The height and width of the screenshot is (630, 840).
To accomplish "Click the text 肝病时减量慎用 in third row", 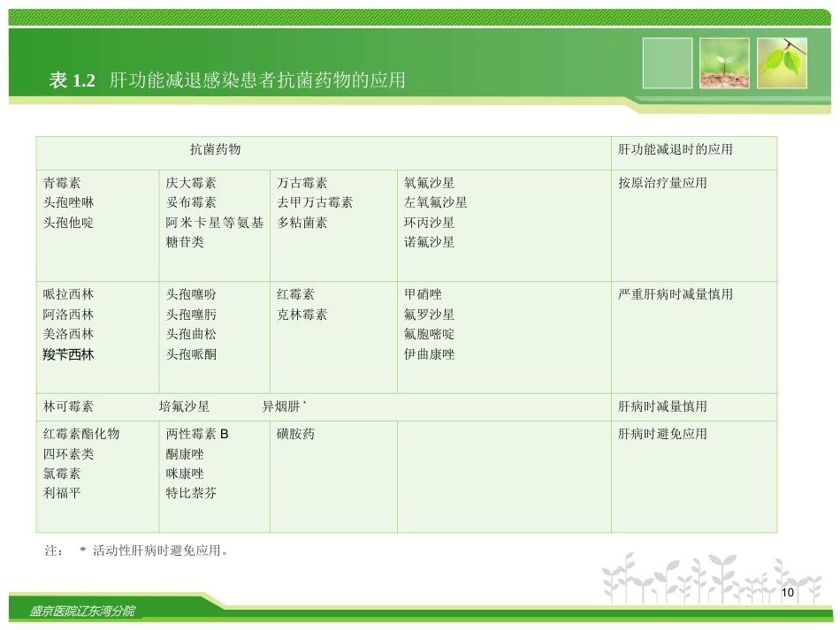I will pyautogui.click(x=662, y=406).
